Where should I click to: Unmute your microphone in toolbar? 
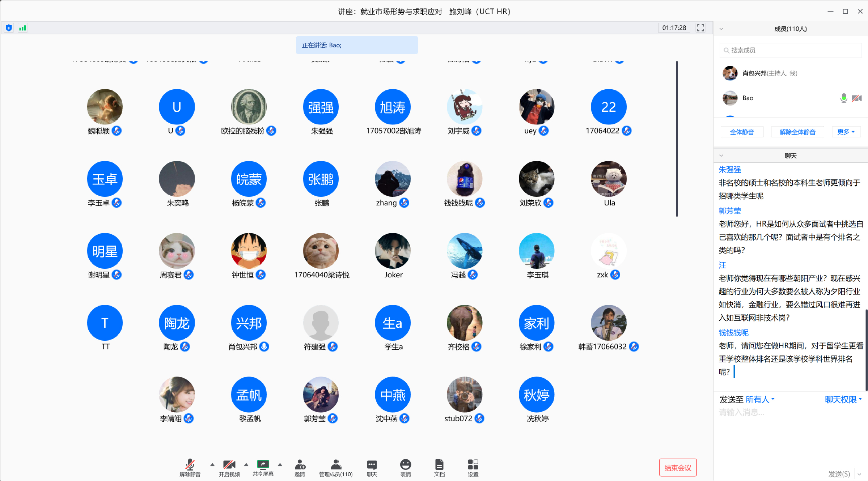pos(190,465)
